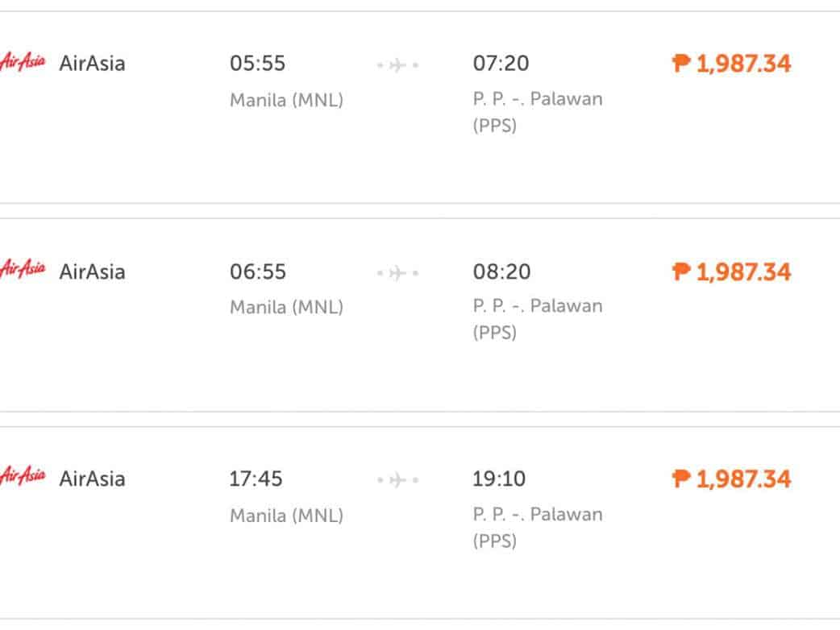
Task: Click the 19:10 arrival time
Action: click(x=499, y=479)
